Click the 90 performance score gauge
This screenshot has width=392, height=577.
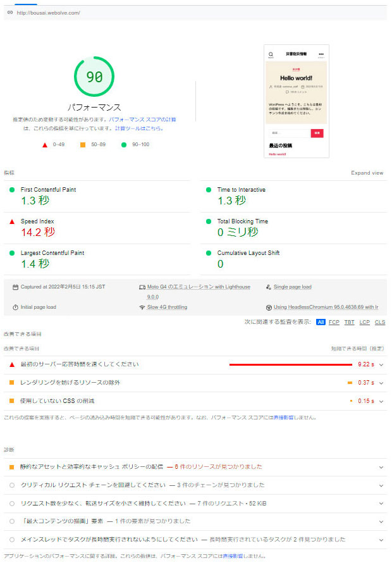pyautogui.click(x=94, y=77)
